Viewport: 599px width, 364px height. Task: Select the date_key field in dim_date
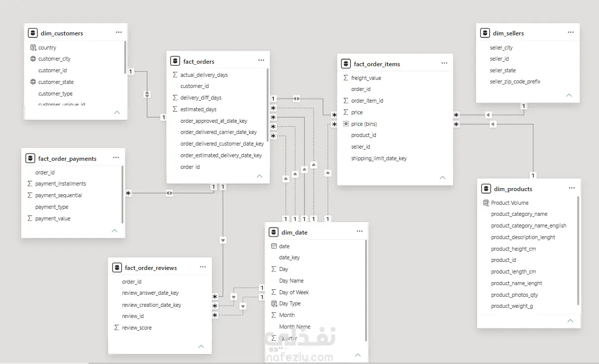pyautogui.click(x=289, y=257)
